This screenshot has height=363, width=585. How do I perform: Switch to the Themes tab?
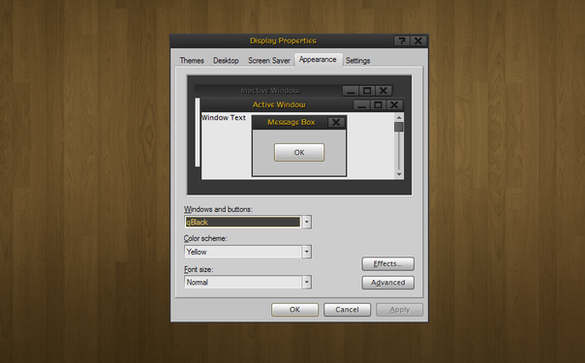(192, 60)
